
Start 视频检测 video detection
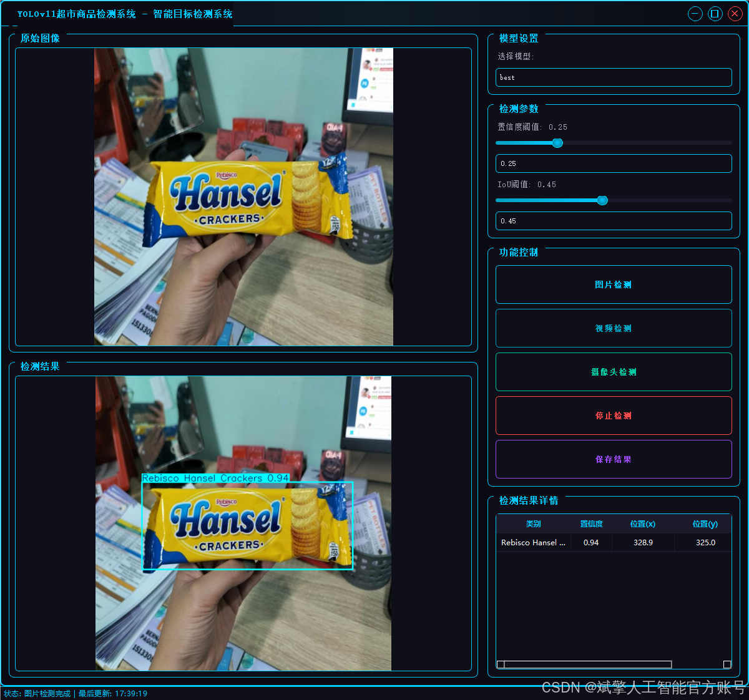coord(614,328)
